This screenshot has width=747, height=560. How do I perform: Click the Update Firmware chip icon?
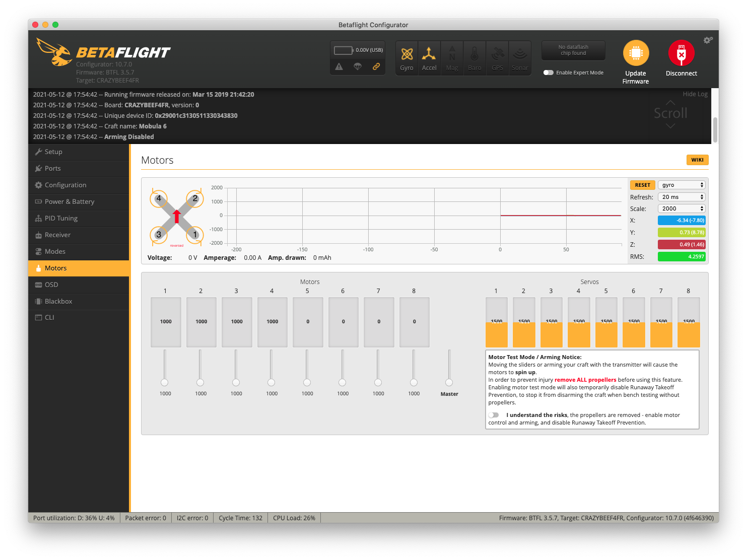point(636,53)
